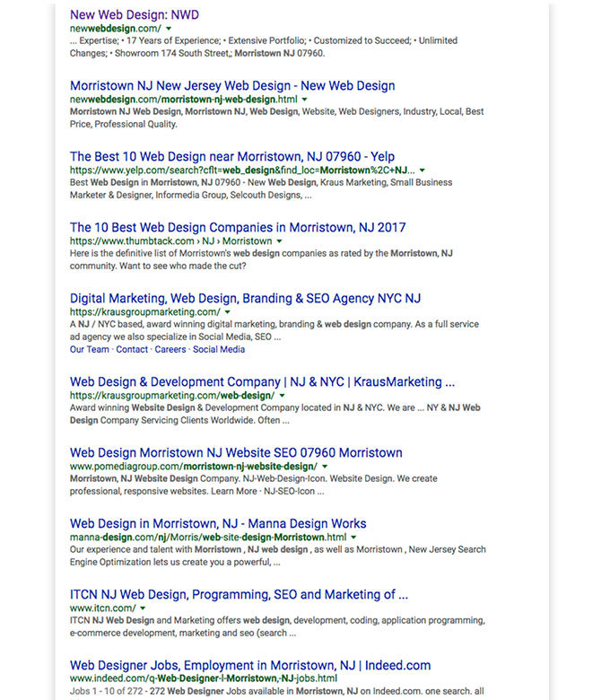Open Digital Marketing, Web Design, Branding result
Viewport: 610px width, 700px height.
click(x=246, y=299)
